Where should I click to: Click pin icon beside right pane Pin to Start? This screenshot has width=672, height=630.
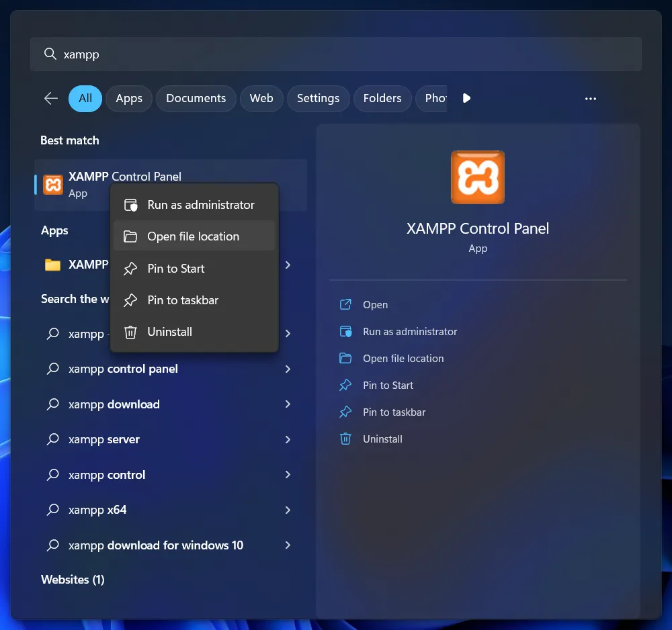[345, 385]
